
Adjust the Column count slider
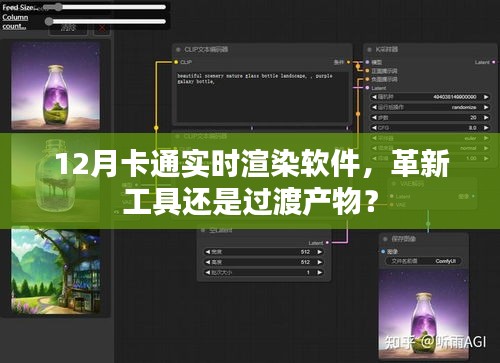105,22
